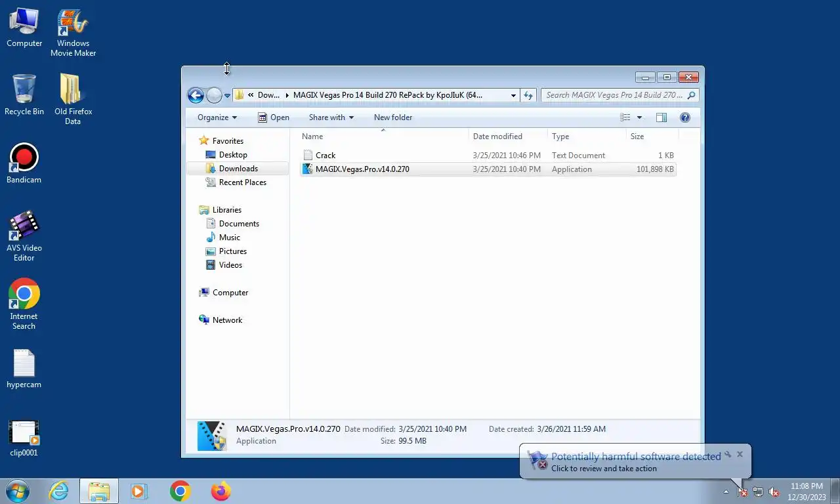Go back with Explorer's Back arrow
The width and height of the screenshot is (840, 504).
point(196,95)
